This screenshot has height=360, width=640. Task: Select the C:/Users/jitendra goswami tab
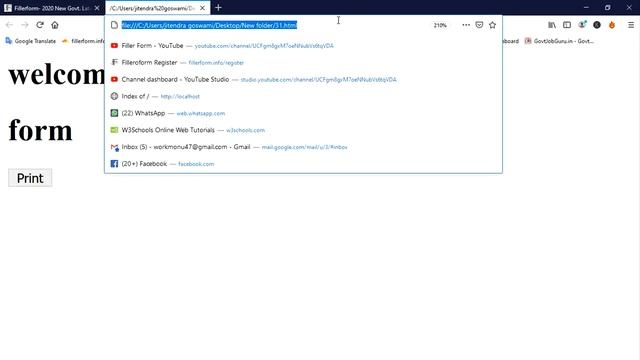click(158, 8)
